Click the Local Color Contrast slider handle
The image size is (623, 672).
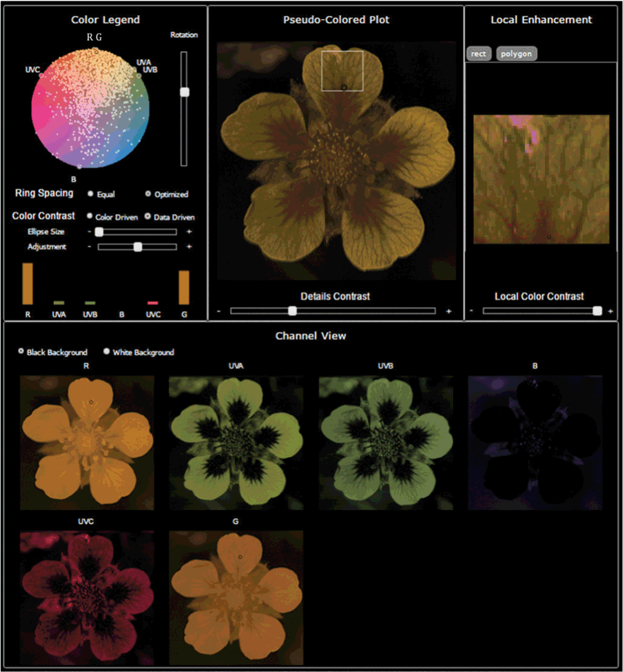click(x=597, y=311)
